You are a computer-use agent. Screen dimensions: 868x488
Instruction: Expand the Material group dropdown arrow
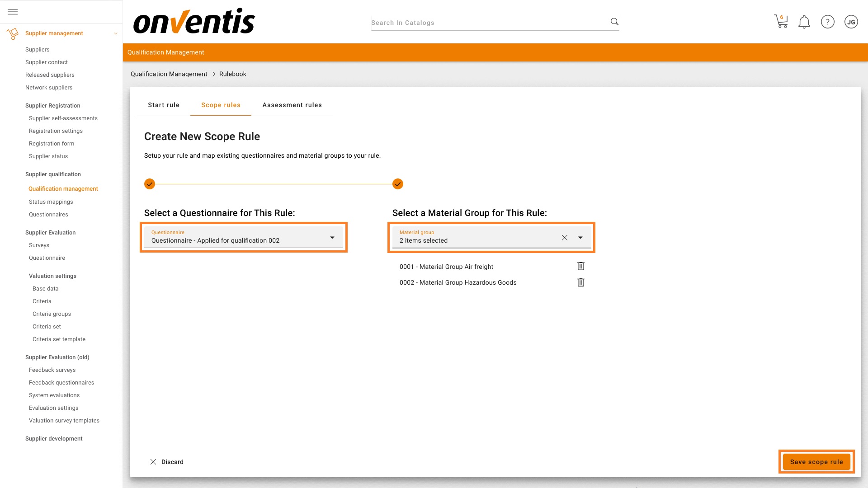click(x=580, y=238)
